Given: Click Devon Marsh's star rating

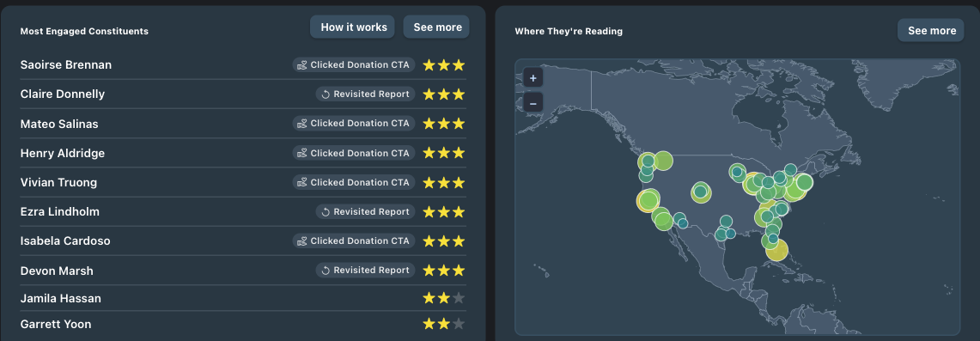Looking at the screenshot, I should [x=444, y=271].
